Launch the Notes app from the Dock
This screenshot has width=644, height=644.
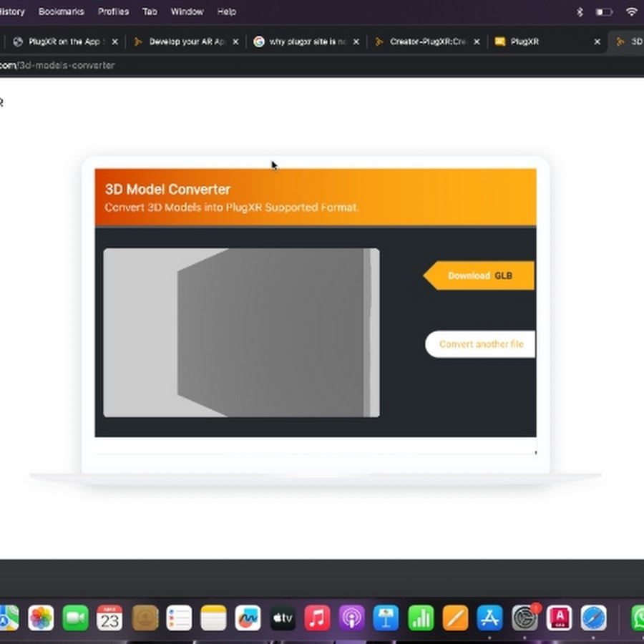(x=213, y=618)
